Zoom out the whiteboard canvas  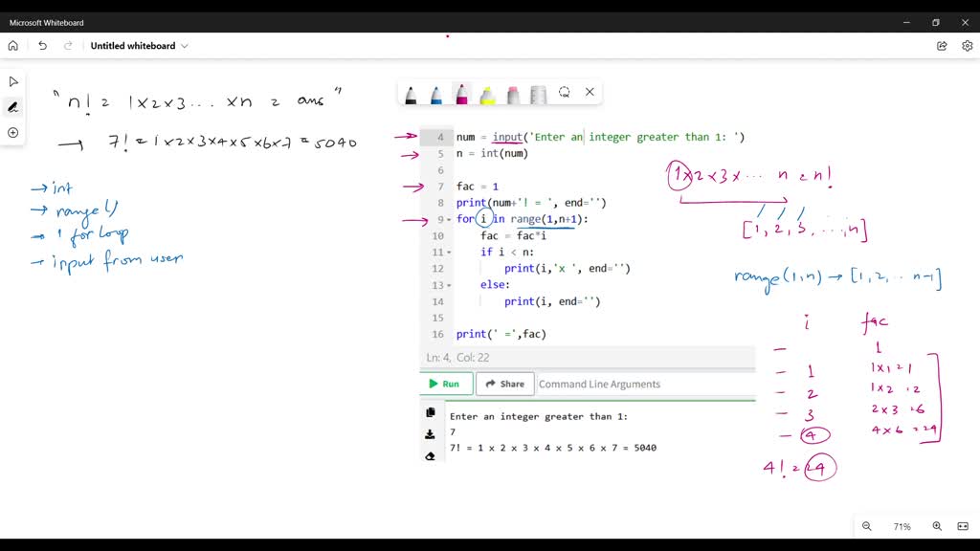pos(867,526)
